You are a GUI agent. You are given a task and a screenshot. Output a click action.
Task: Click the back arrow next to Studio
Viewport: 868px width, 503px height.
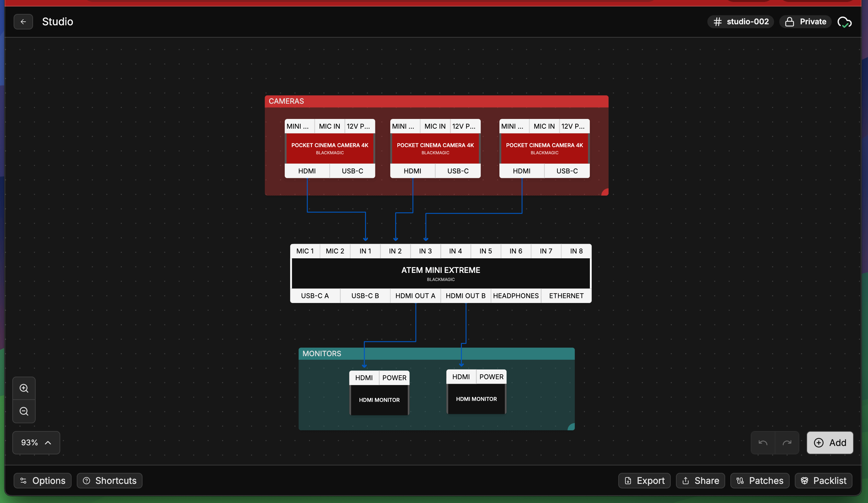(x=23, y=21)
